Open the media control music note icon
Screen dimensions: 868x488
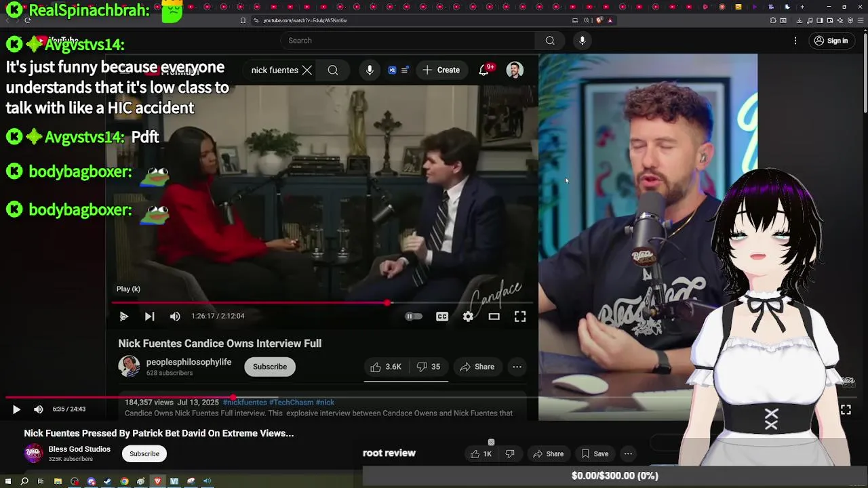click(x=810, y=20)
